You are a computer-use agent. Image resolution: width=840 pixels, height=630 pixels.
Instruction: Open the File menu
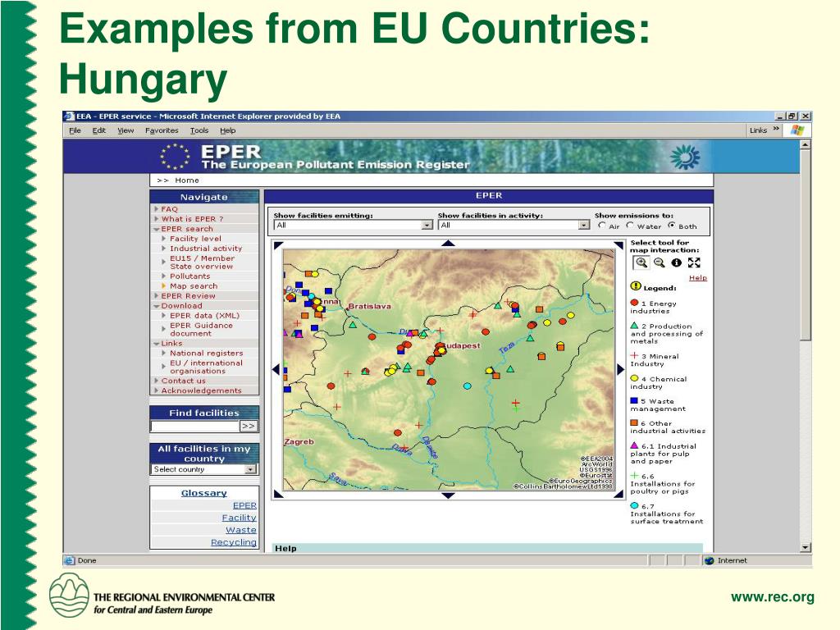(75, 130)
